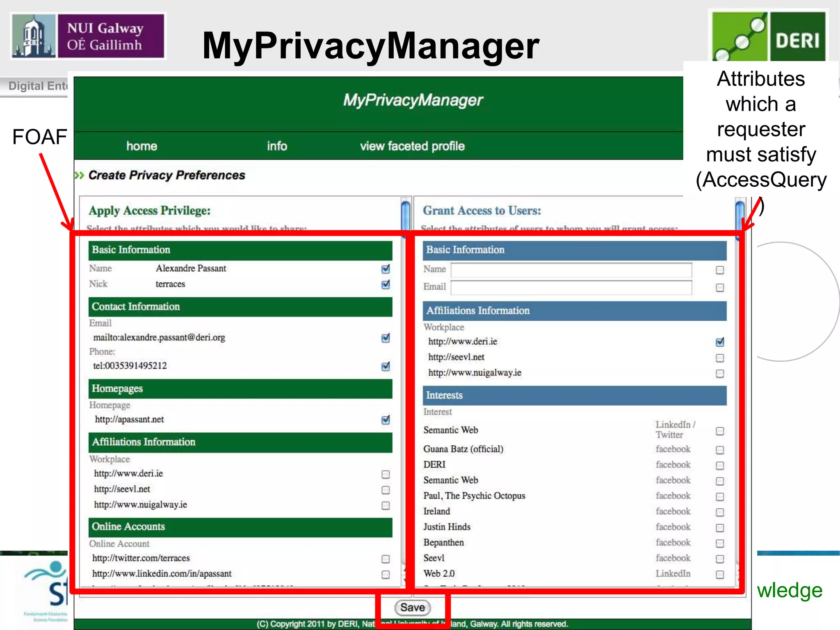Click the Name input field in Grant Access
The height and width of the screenshot is (630, 840).
[x=571, y=270]
